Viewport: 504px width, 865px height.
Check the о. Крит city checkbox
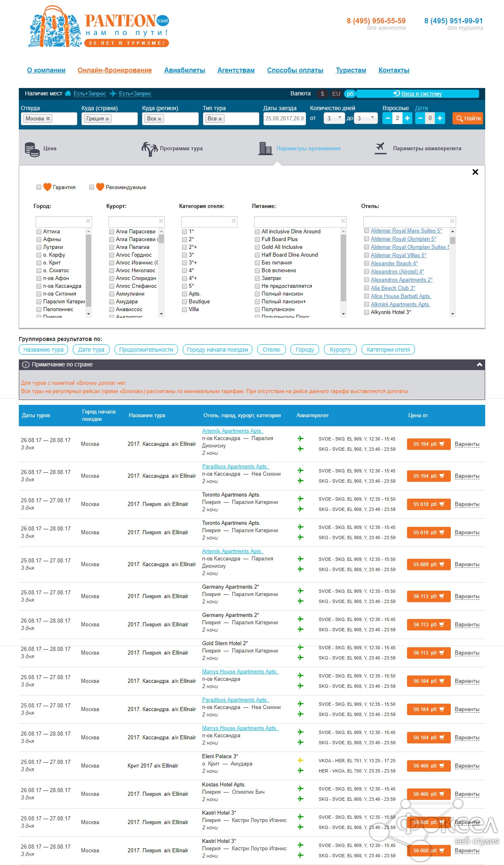click(39, 263)
